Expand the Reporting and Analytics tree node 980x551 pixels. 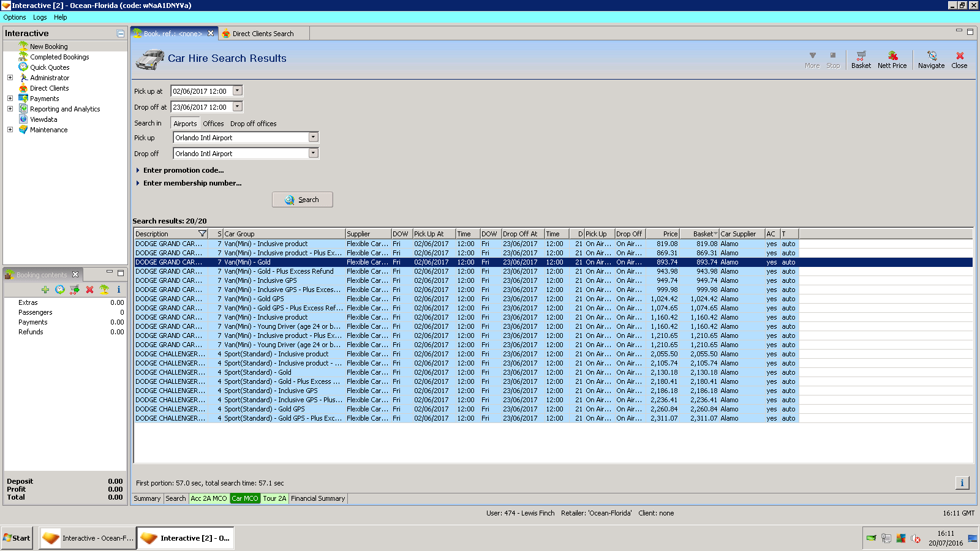[x=10, y=109]
